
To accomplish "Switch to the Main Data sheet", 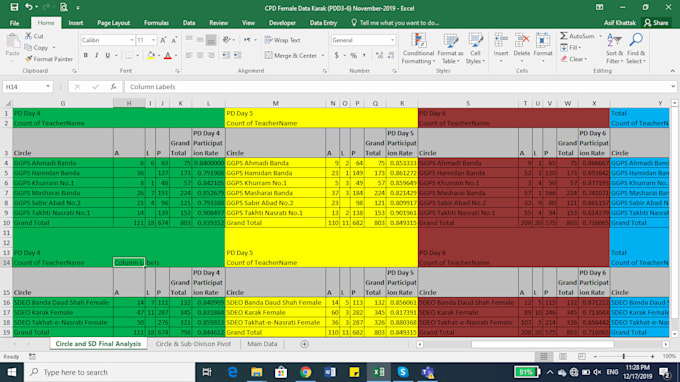I will click(x=262, y=344).
